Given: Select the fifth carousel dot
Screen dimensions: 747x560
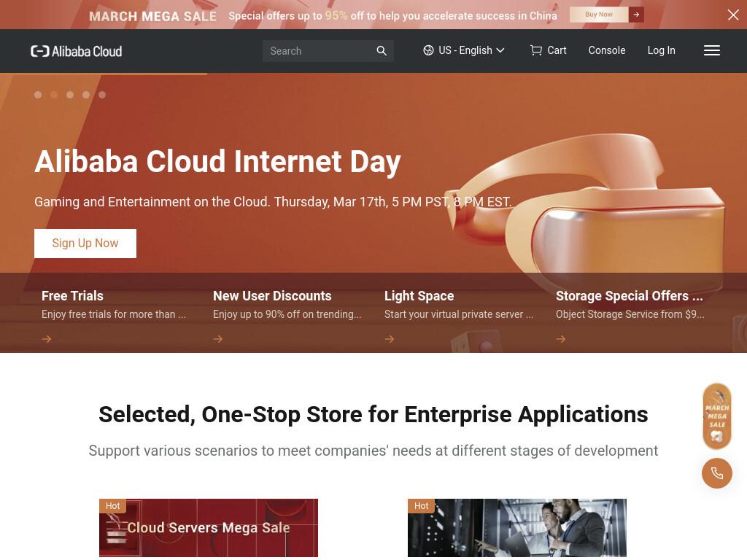Looking at the screenshot, I should pyautogui.click(x=102, y=95).
